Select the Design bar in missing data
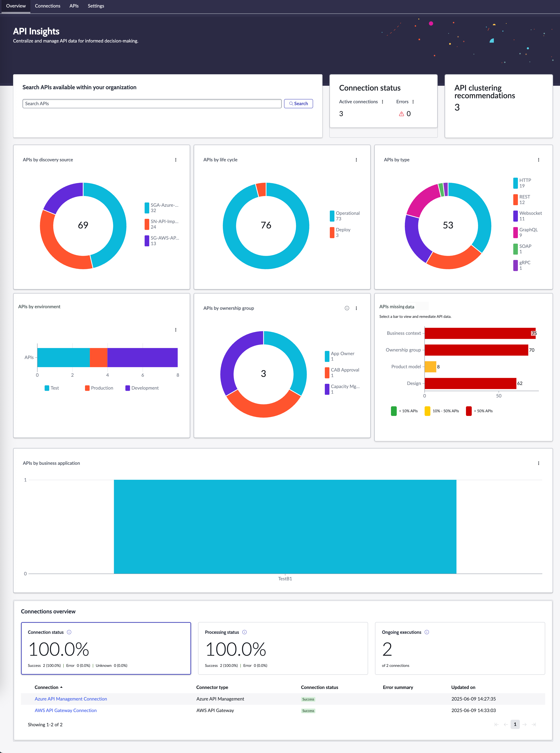 471,383
